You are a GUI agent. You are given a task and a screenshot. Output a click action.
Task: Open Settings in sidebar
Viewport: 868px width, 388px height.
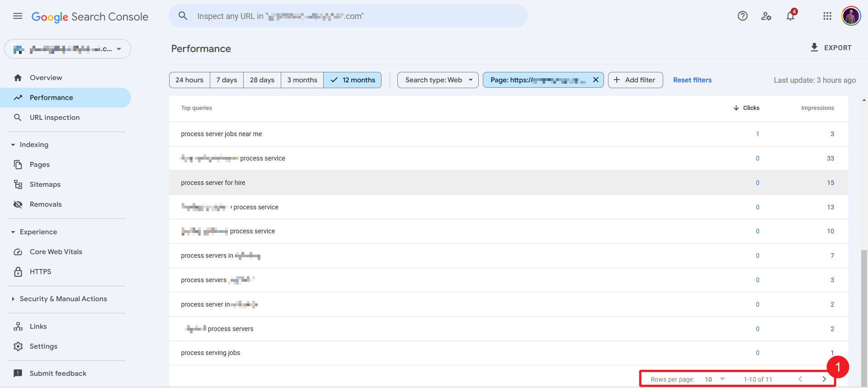[66, 346]
